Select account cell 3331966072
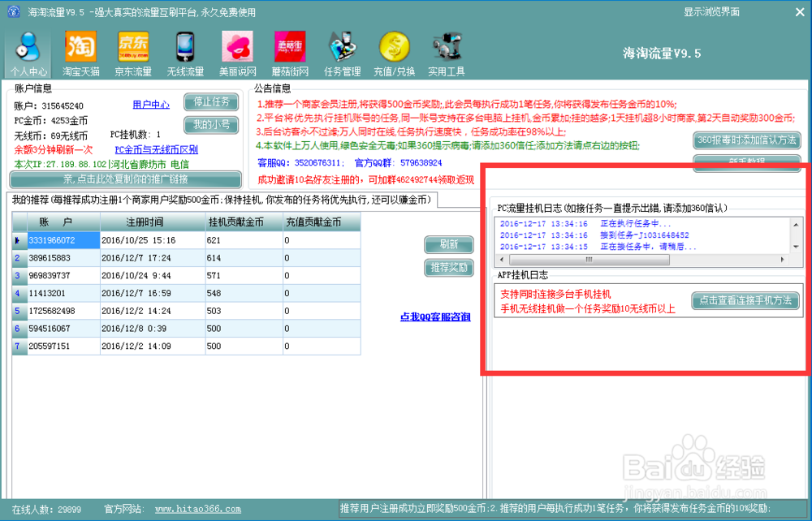The height and width of the screenshot is (521, 812). 63,240
